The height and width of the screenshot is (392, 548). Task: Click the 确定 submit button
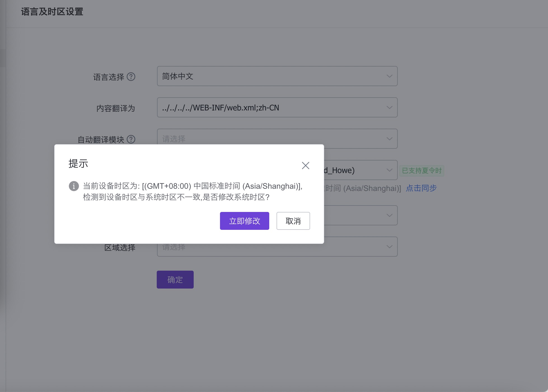tap(175, 280)
